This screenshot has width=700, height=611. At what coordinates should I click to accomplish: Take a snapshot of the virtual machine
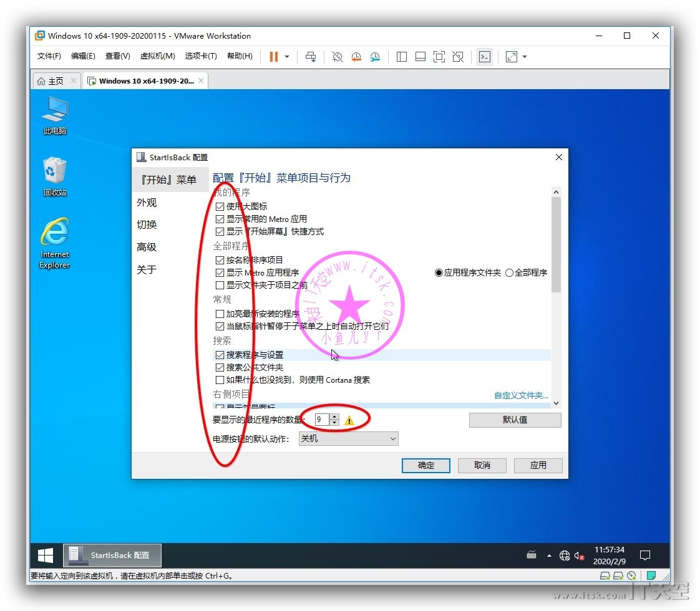coord(337,57)
